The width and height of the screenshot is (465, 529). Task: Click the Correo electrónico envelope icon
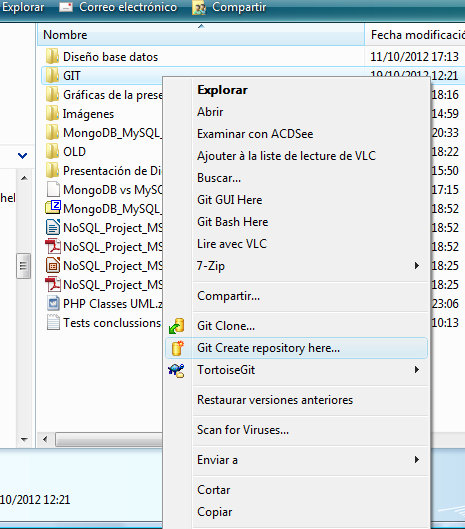66,7
